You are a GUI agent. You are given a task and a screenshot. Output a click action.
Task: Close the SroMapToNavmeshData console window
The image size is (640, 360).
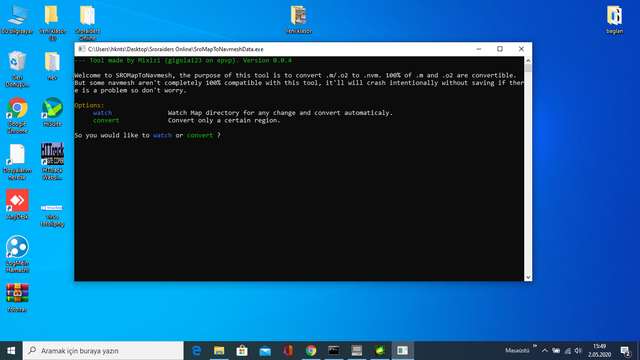(521, 49)
